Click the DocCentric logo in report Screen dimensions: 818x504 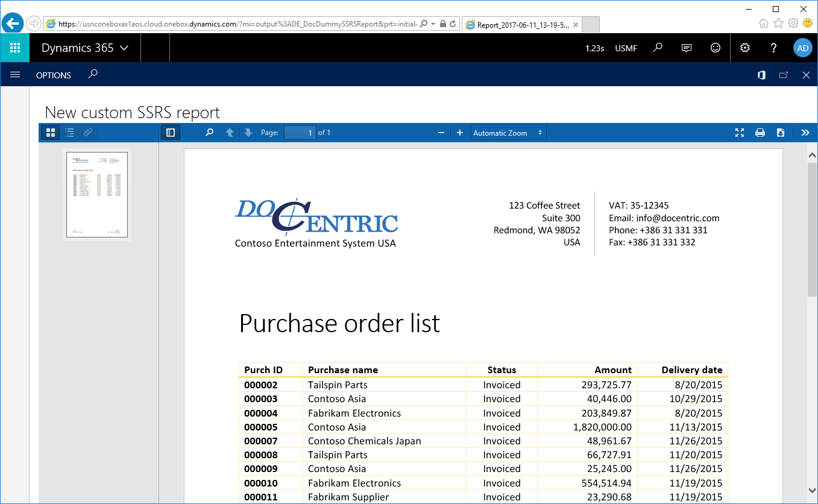[x=316, y=218]
